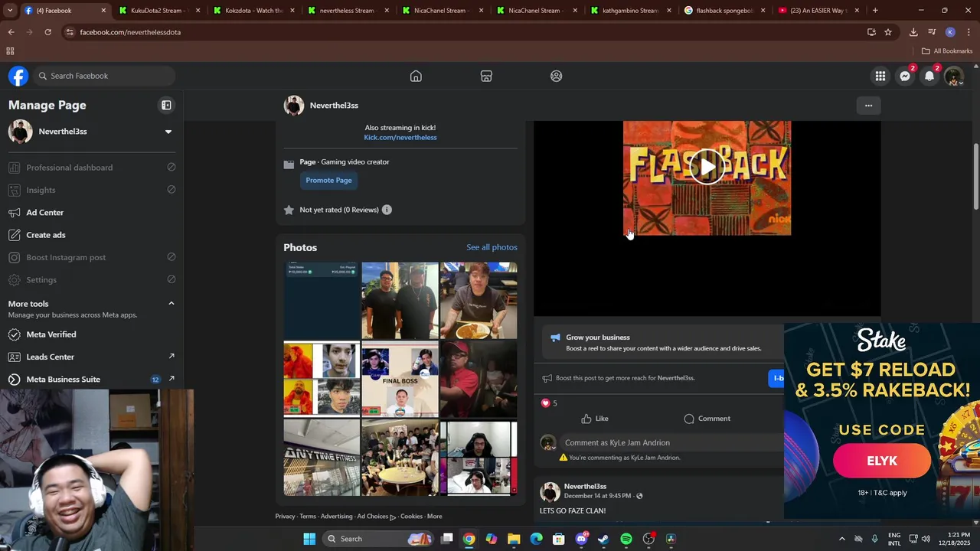This screenshot has height=551, width=980.
Task: Click the Comment button on post
Action: (x=707, y=419)
